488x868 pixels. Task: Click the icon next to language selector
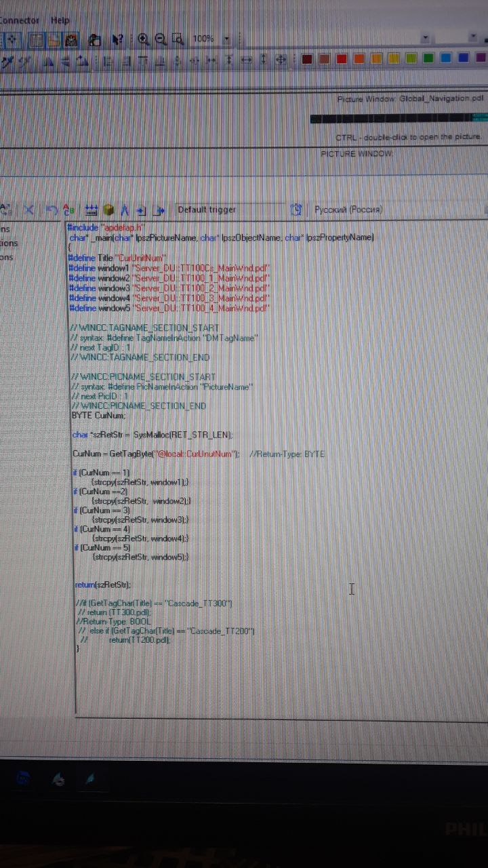point(296,210)
